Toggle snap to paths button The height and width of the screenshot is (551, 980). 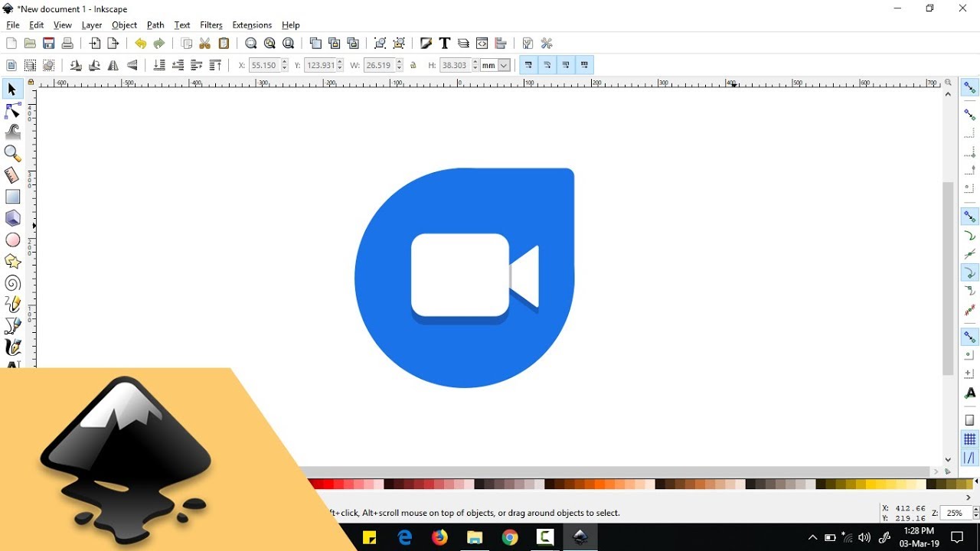click(969, 236)
